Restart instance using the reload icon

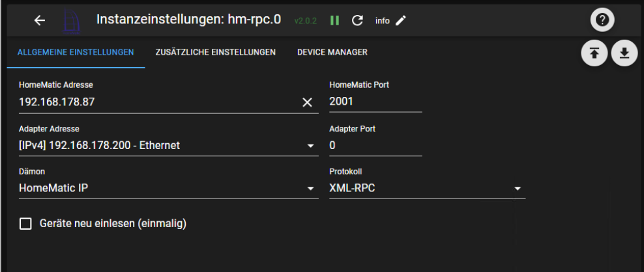(x=357, y=21)
